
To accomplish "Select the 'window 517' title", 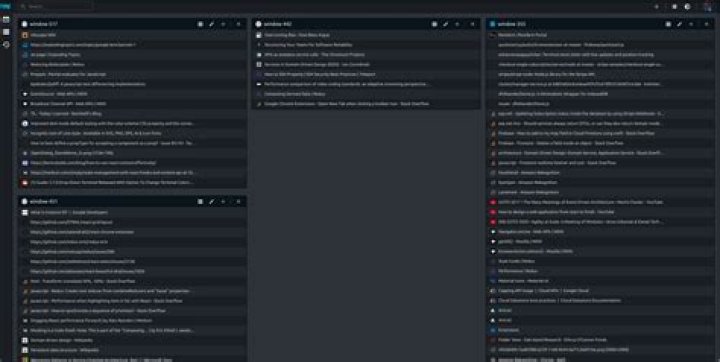I will coord(44,24).
